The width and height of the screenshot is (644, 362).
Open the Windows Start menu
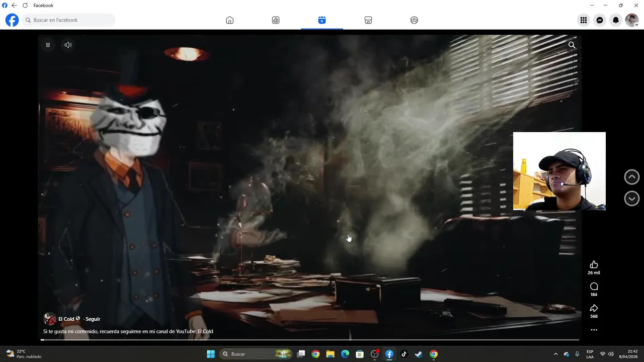211,354
